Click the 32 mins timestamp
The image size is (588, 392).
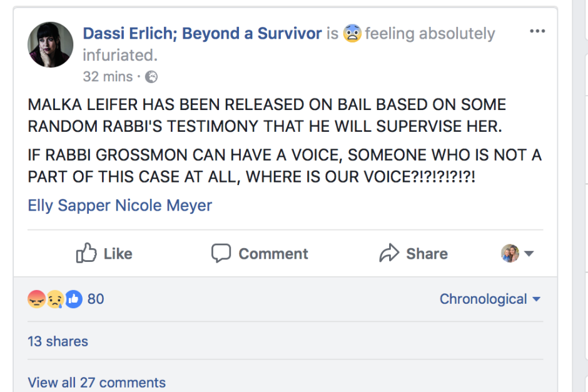[x=108, y=77]
